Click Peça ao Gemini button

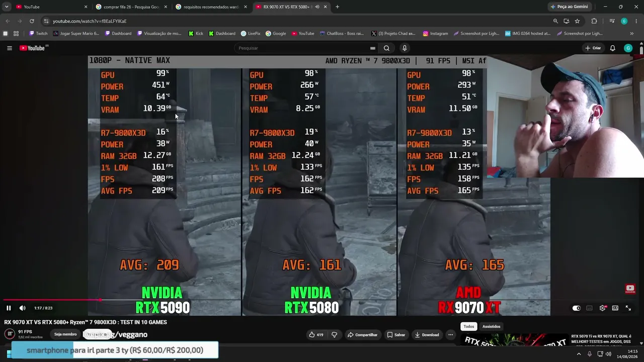click(x=569, y=7)
